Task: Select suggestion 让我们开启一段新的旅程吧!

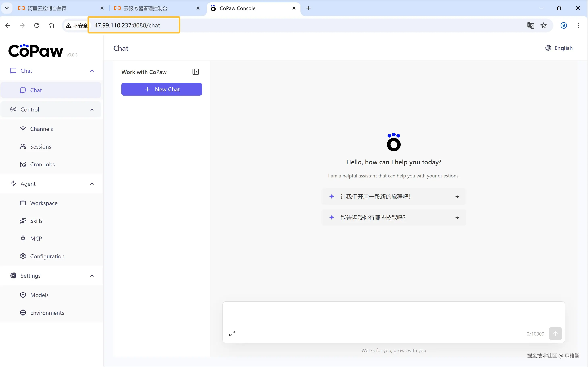Action: click(x=393, y=197)
